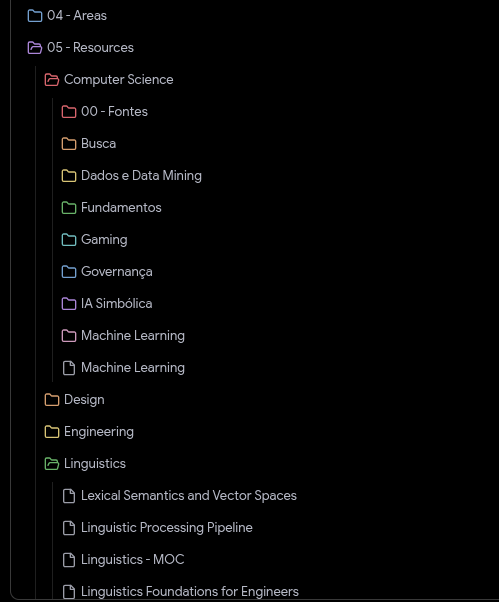Open the Linguistics Foundations for Engineers note
The image size is (499, 602).
pos(180,592)
